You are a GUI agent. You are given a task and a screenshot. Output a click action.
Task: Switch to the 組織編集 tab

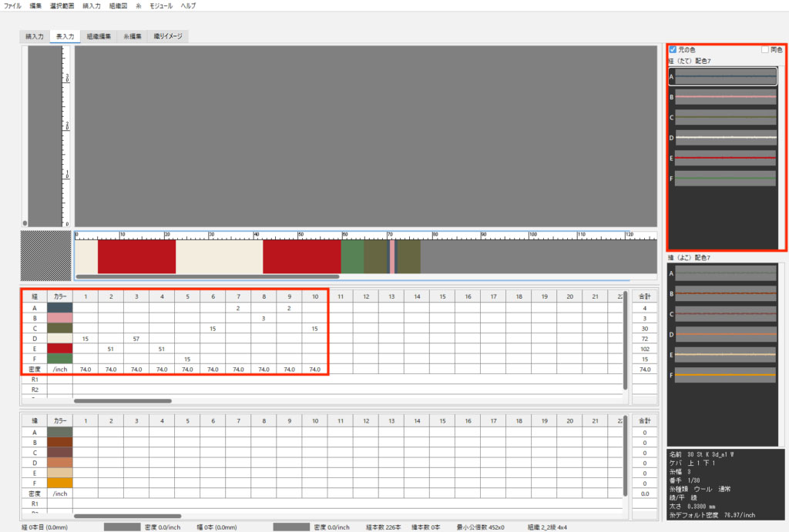coord(99,36)
